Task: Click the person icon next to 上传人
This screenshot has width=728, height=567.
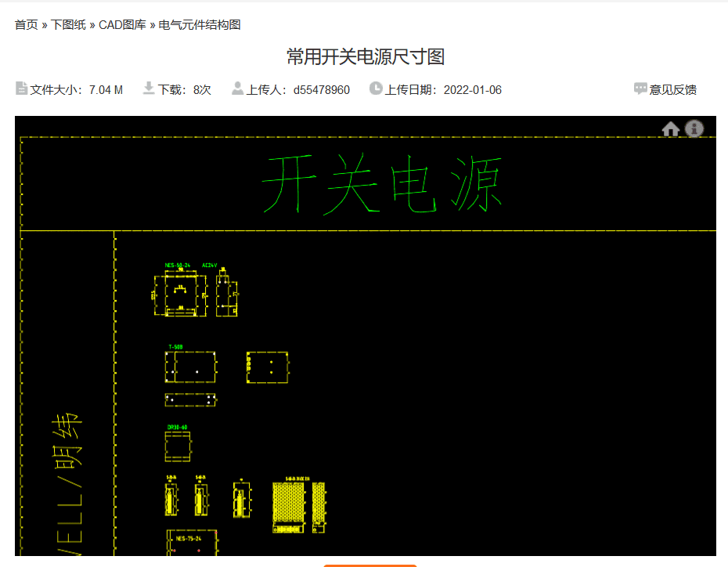Action: tap(236, 89)
